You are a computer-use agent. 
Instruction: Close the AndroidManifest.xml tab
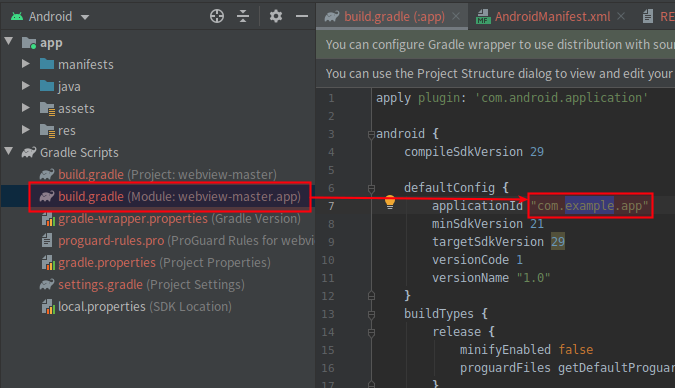pos(621,16)
